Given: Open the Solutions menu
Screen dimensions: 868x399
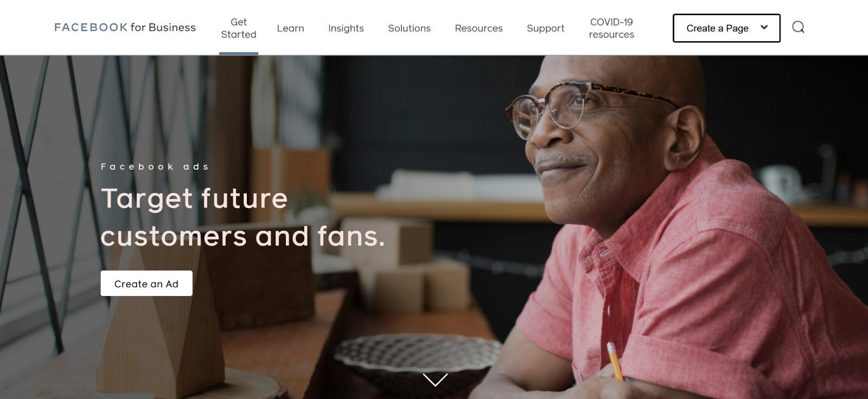Looking at the screenshot, I should [409, 28].
